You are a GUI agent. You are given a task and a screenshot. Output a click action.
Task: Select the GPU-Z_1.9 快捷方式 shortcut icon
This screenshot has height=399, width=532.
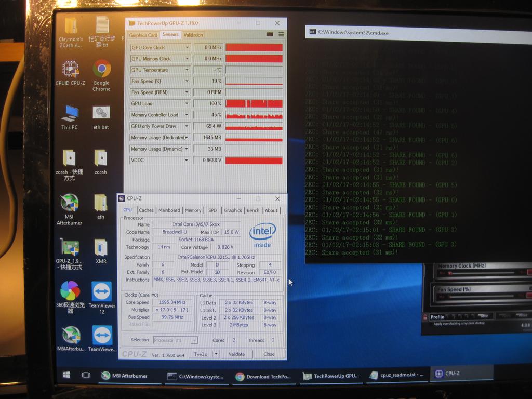(x=69, y=254)
